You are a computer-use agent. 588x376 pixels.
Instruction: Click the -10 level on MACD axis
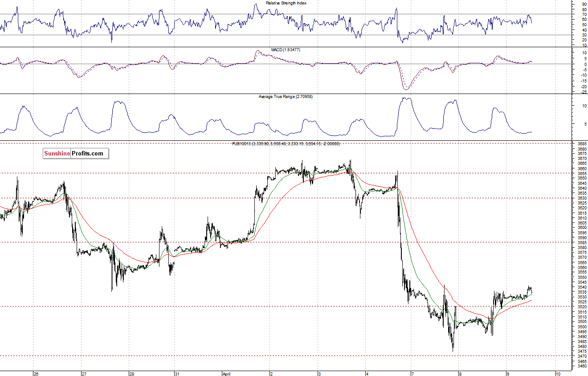[x=584, y=75]
